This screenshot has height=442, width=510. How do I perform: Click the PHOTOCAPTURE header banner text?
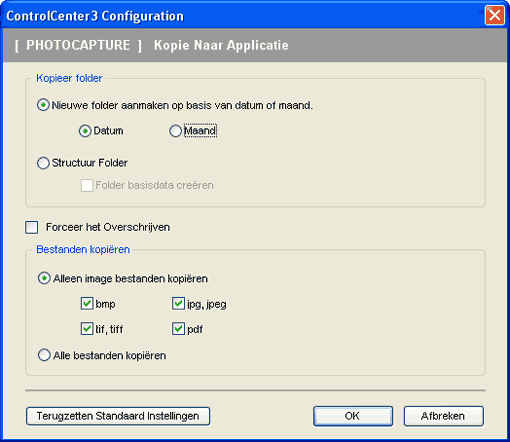[78, 45]
